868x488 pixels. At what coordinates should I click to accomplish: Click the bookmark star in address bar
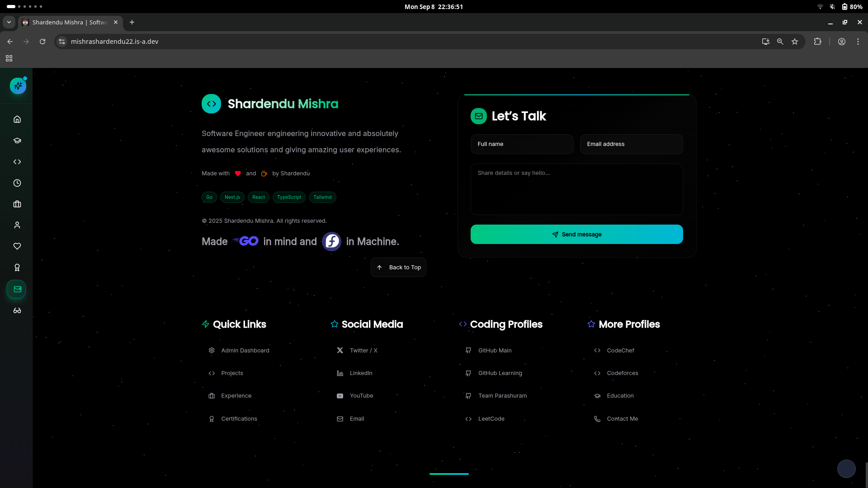tap(795, 42)
